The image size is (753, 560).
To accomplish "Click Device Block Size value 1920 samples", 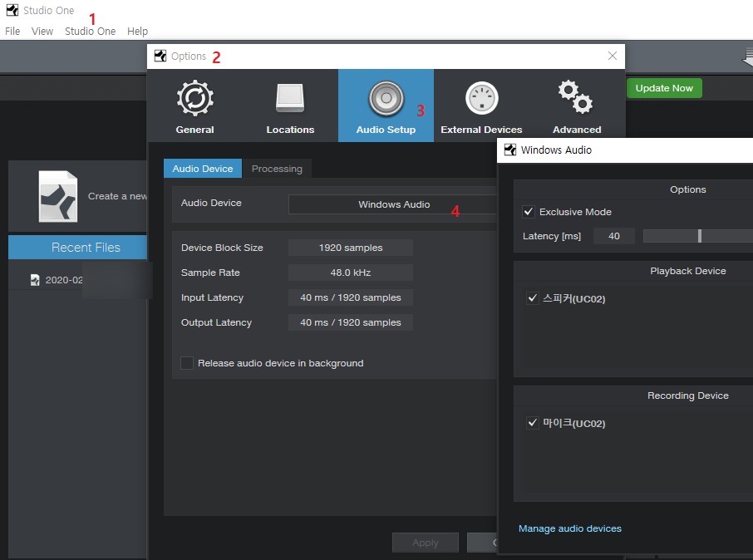I will pos(351,248).
